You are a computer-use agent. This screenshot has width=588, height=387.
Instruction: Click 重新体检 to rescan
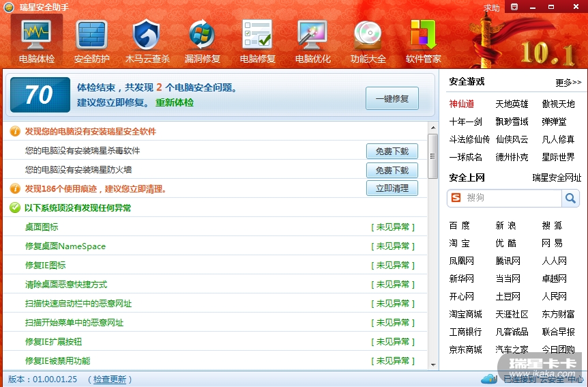pos(175,102)
